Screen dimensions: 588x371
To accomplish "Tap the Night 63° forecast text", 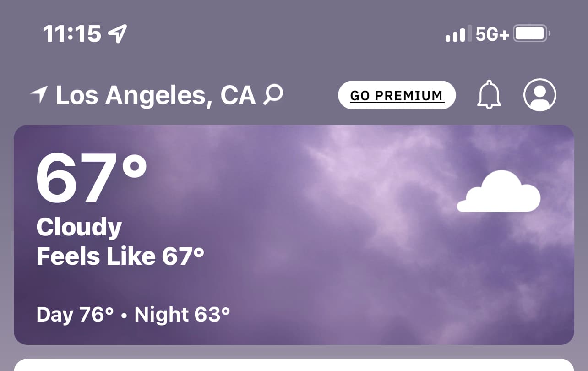I will point(182,315).
